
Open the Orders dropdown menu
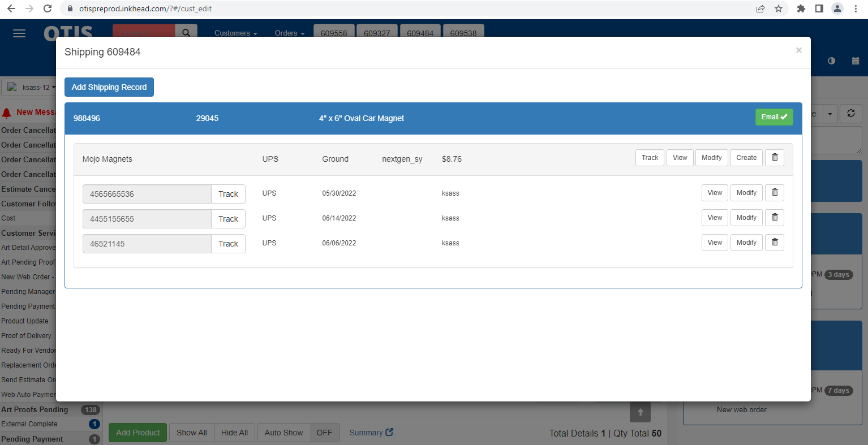click(289, 33)
